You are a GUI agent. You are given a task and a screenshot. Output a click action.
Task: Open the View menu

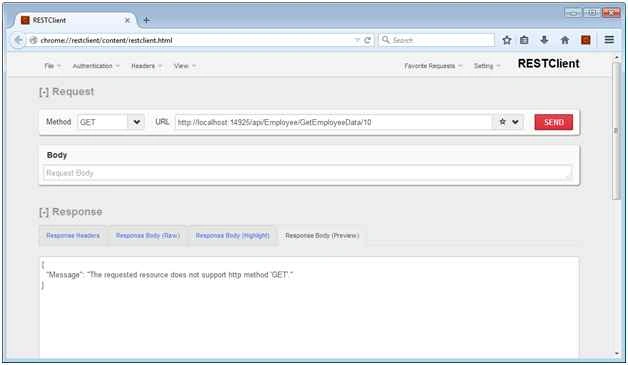click(185, 66)
